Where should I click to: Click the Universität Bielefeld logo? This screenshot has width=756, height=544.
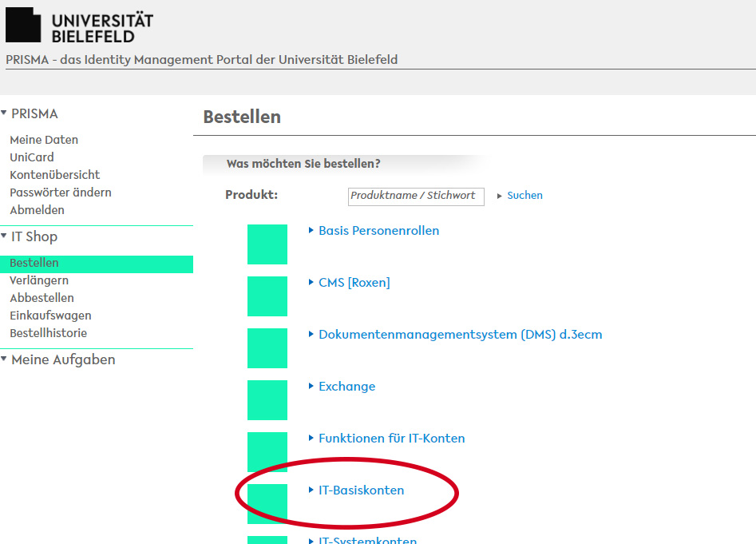(79, 26)
